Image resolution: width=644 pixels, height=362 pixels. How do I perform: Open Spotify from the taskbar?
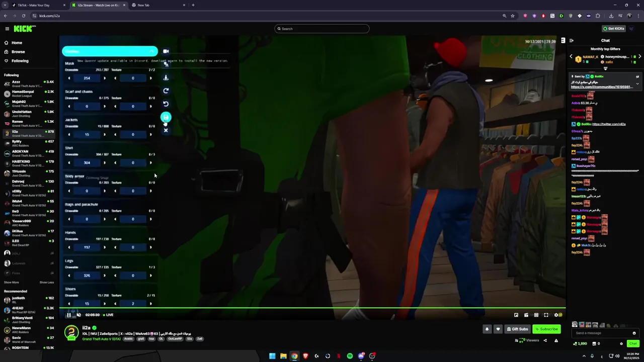350,356
